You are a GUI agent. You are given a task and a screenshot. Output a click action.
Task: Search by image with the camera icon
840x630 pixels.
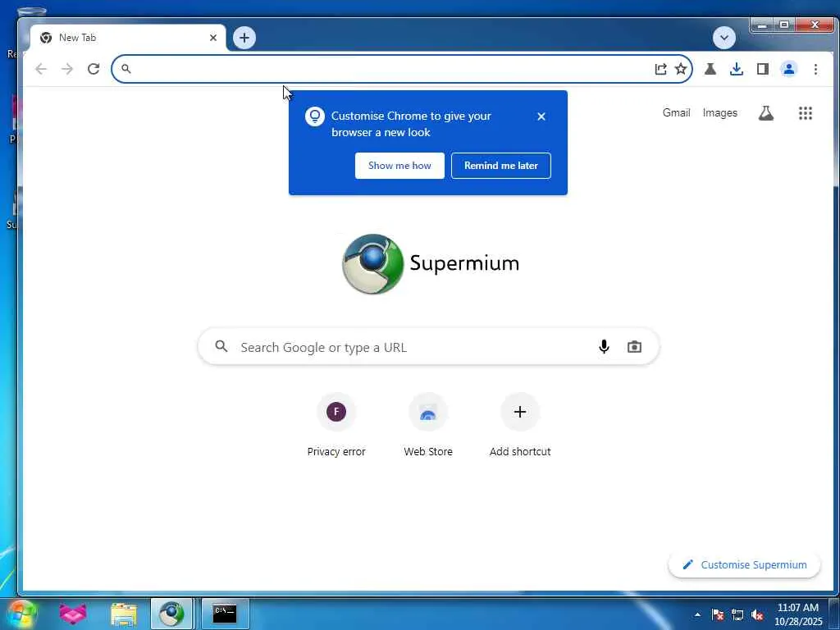coord(634,347)
